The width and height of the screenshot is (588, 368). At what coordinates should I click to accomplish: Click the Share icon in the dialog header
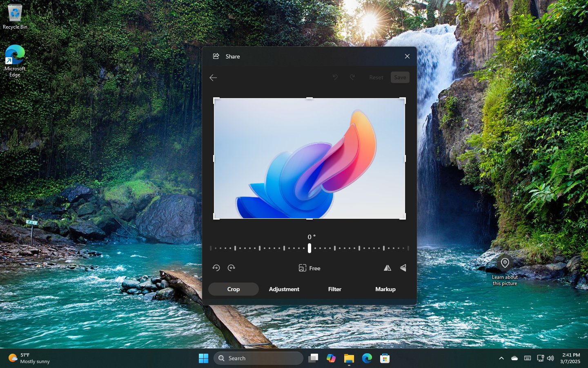[216, 56]
